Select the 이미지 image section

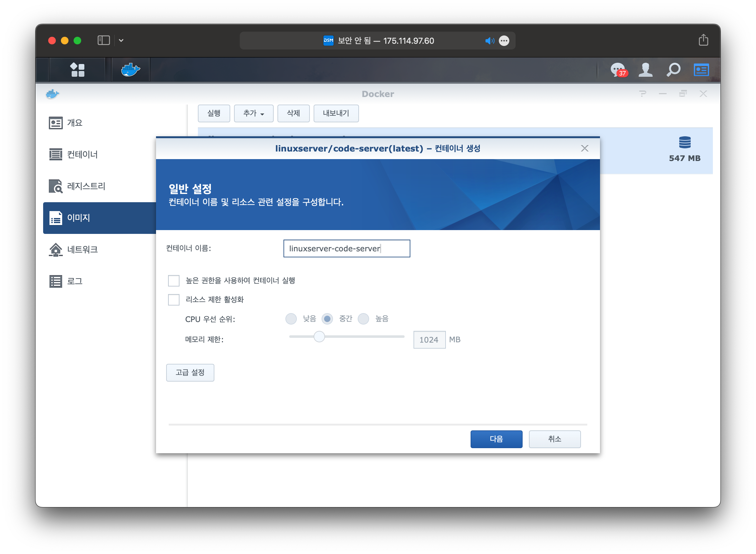pos(100,218)
